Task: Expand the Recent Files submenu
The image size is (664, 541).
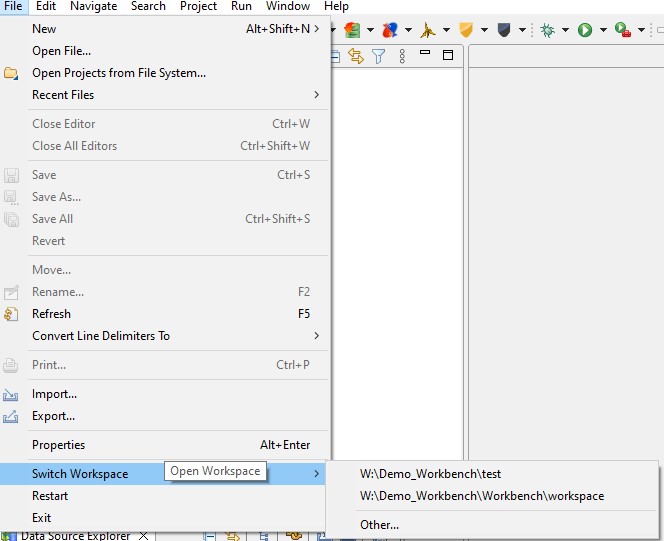Action: tap(316, 95)
